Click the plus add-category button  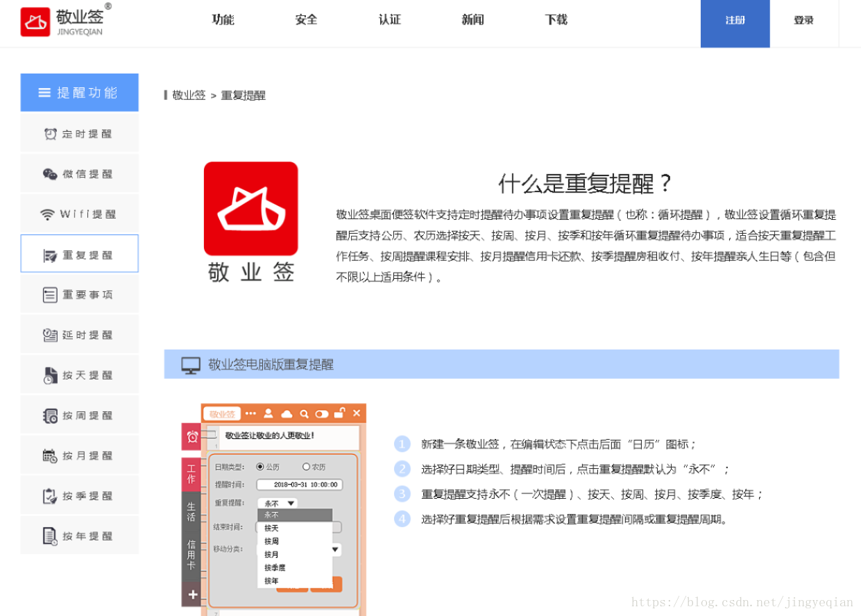tap(192, 594)
